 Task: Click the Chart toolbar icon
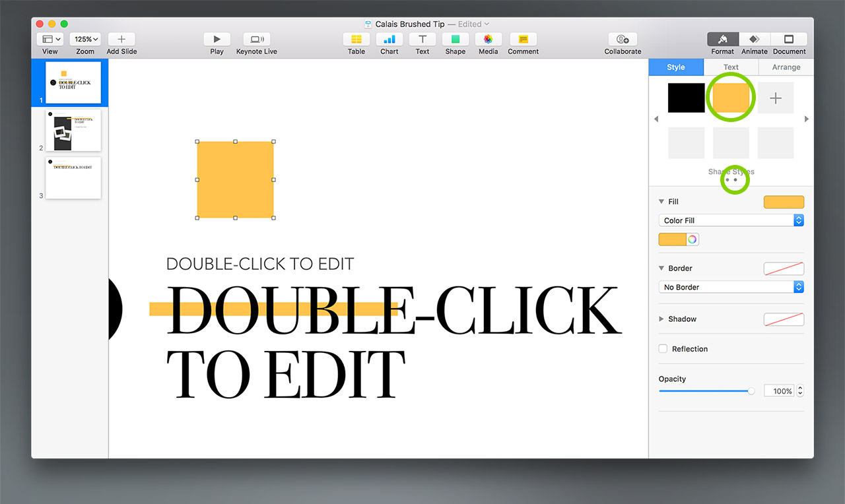[x=389, y=40]
